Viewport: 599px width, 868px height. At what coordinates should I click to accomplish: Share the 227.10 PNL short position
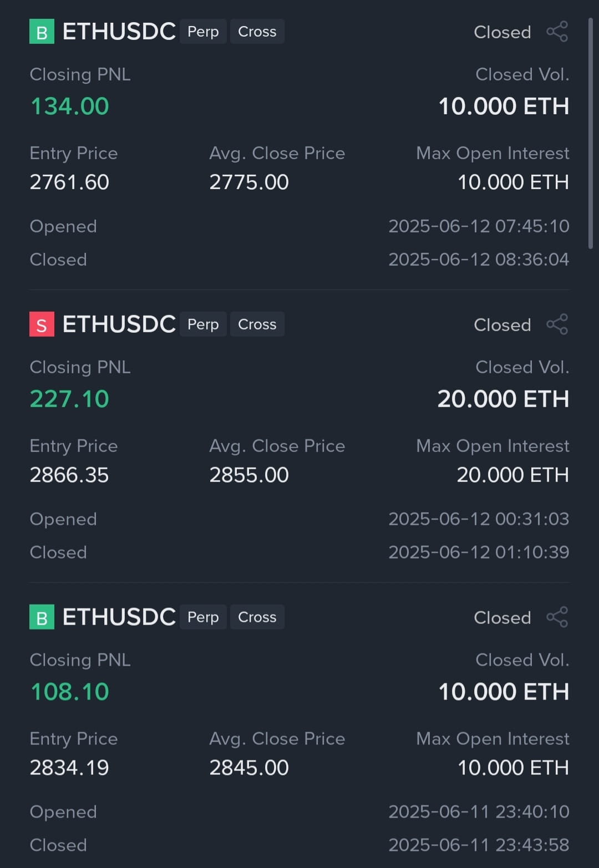click(x=557, y=324)
